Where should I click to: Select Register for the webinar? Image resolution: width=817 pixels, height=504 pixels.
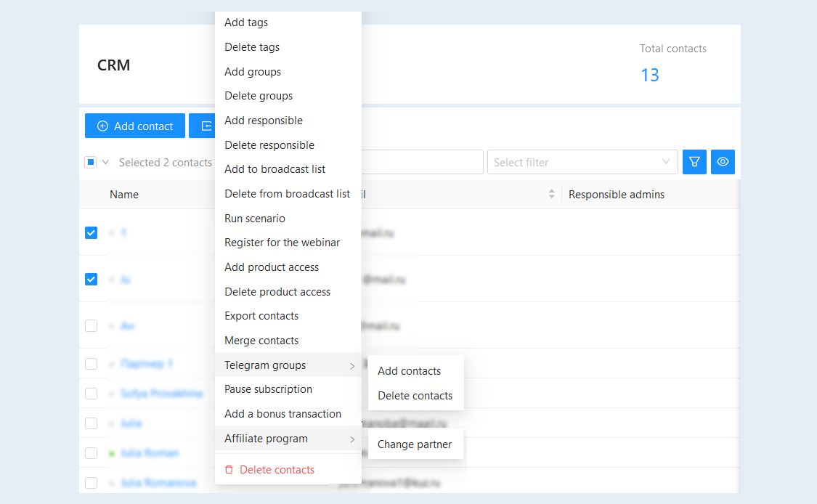point(288,243)
